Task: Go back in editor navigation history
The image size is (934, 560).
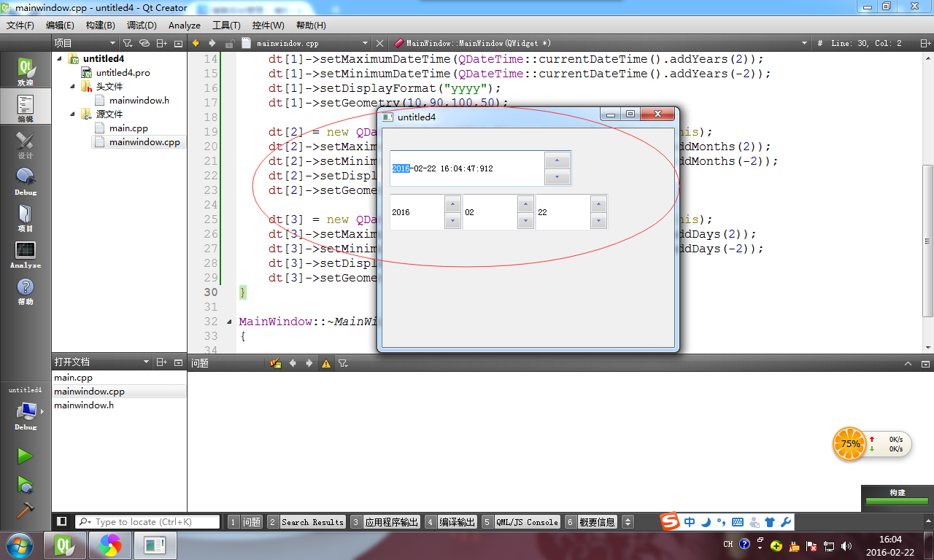Action: [196, 44]
